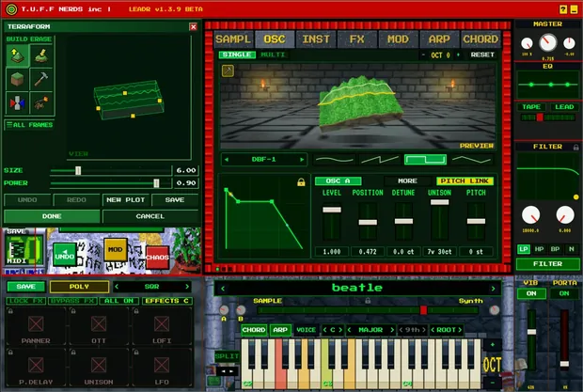The image size is (583, 392).
Task: Next SQR selector arrow
Action: [x=187, y=287]
